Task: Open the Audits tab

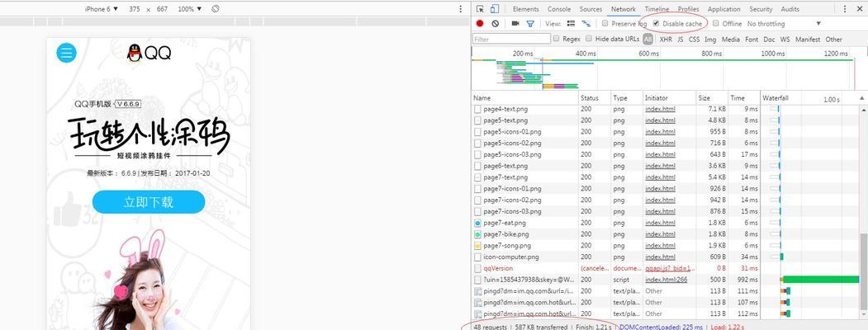Action: click(790, 9)
